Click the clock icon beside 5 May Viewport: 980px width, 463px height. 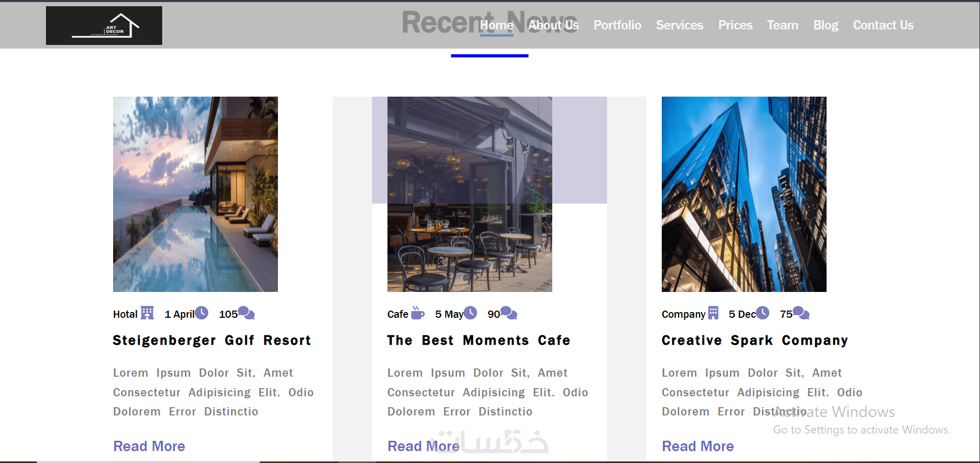click(470, 313)
